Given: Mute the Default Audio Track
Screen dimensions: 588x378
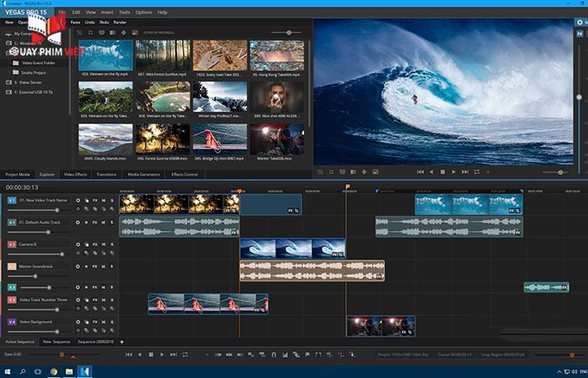Looking at the screenshot, I should pyautogui.click(x=102, y=223).
